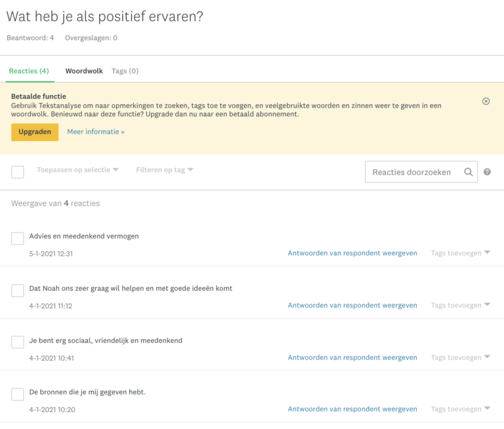Tick the 'Je bent erg sociaal' response checkbox
Image resolution: width=504 pixels, height=429 pixels.
coord(18,342)
